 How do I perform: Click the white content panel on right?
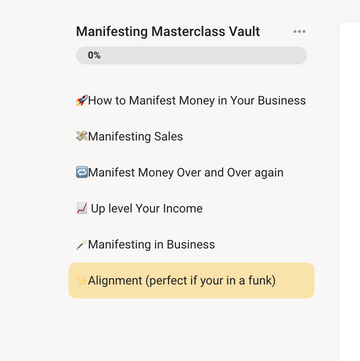[x=349, y=191]
